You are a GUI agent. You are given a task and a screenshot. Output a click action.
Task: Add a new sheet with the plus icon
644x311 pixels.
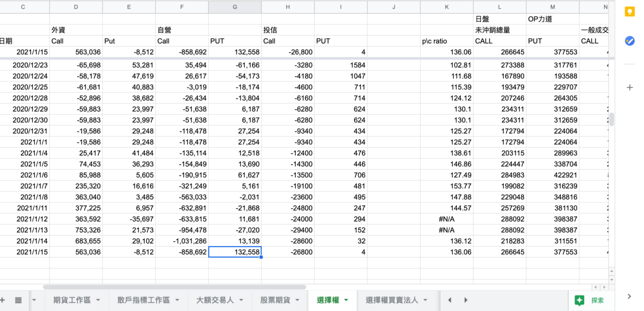pos(3,300)
